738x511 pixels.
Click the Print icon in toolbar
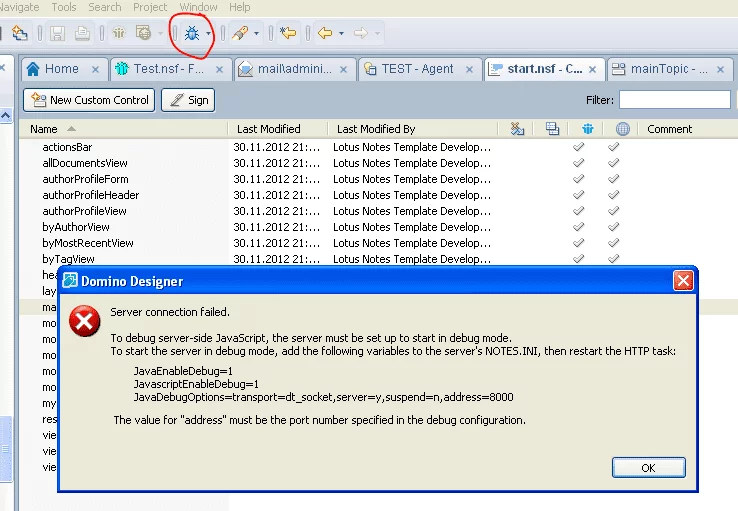(82, 33)
